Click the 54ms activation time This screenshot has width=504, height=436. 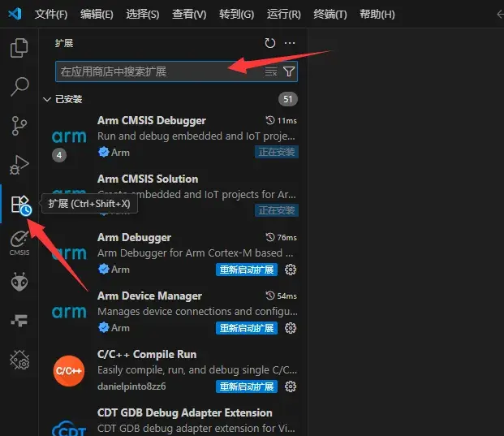click(282, 296)
